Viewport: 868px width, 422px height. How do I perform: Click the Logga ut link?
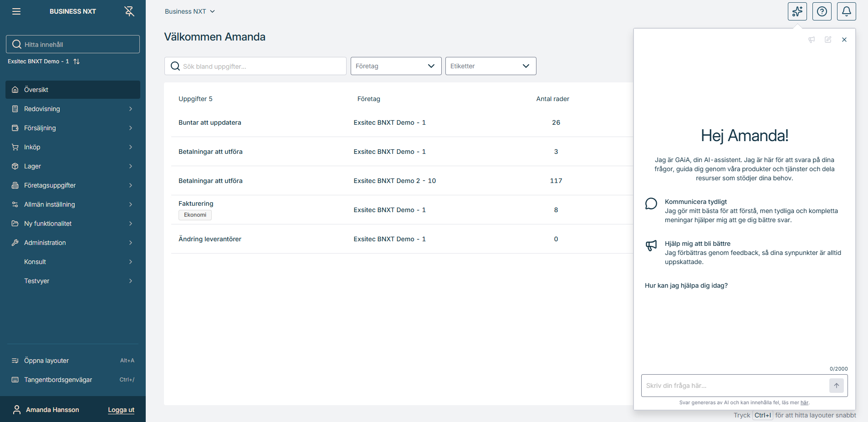pyautogui.click(x=121, y=409)
